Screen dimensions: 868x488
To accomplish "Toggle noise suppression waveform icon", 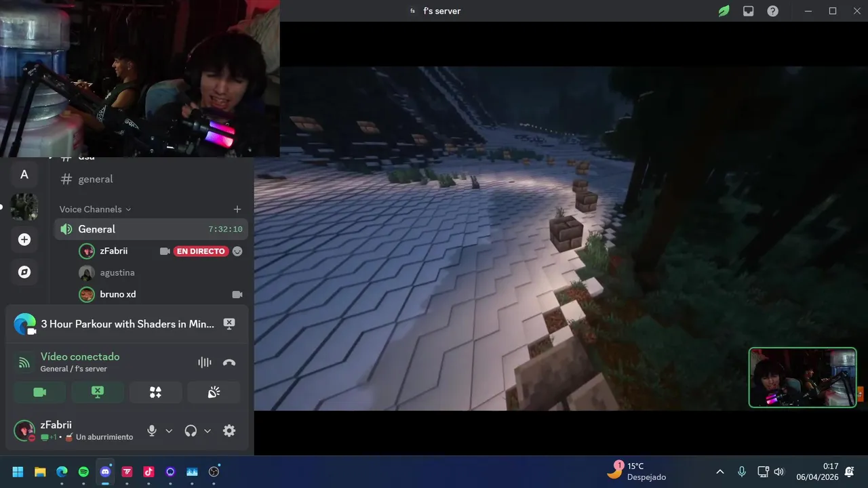I will click(205, 363).
